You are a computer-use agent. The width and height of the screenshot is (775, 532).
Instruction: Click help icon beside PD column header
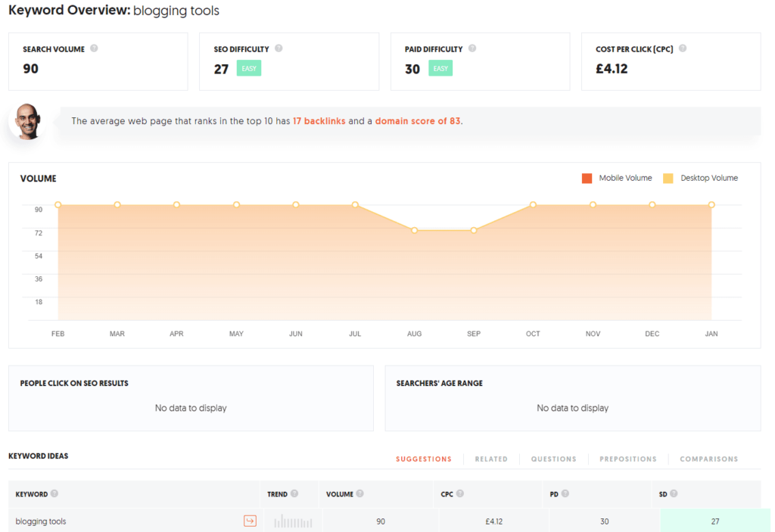[x=565, y=494]
